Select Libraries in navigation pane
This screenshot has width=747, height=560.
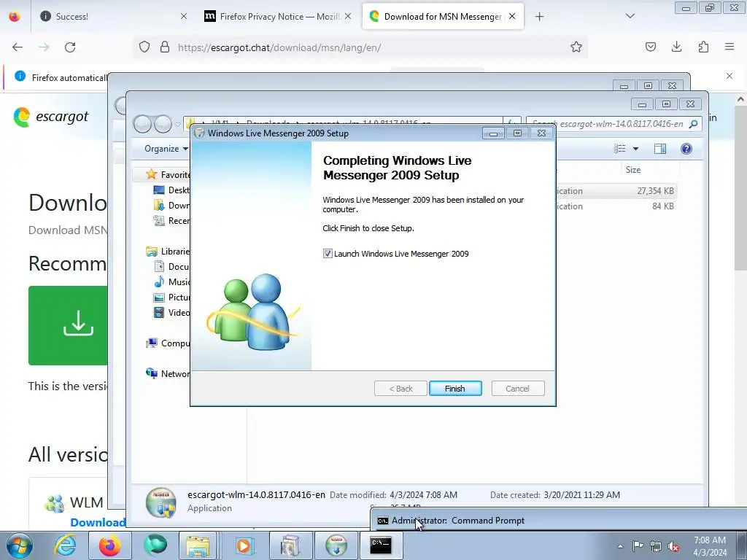click(x=168, y=252)
